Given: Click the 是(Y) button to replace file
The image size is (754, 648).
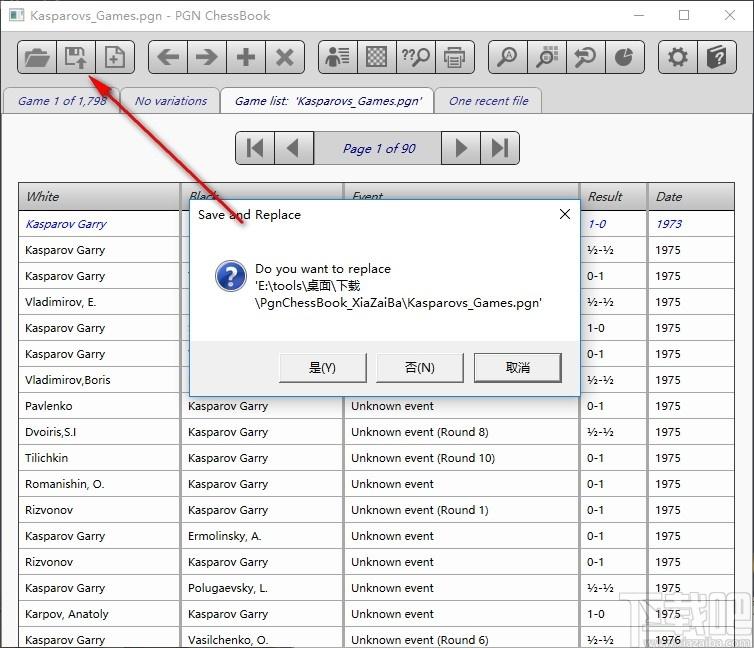Looking at the screenshot, I should [x=322, y=368].
